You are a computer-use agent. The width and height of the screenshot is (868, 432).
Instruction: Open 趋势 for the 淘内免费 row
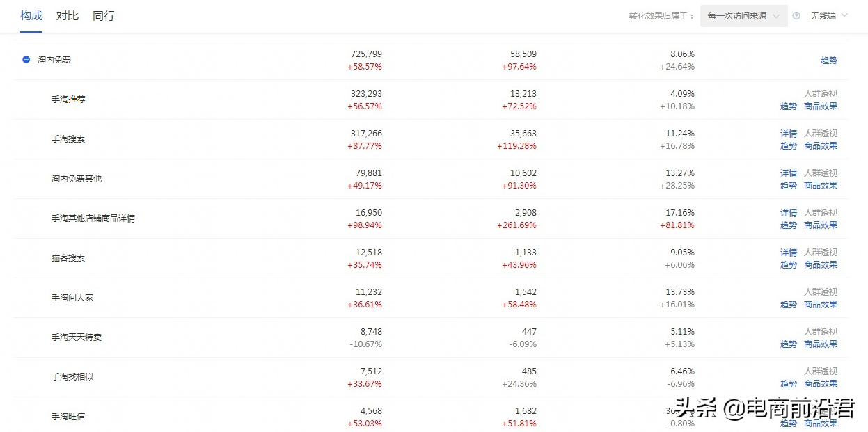[x=828, y=61]
